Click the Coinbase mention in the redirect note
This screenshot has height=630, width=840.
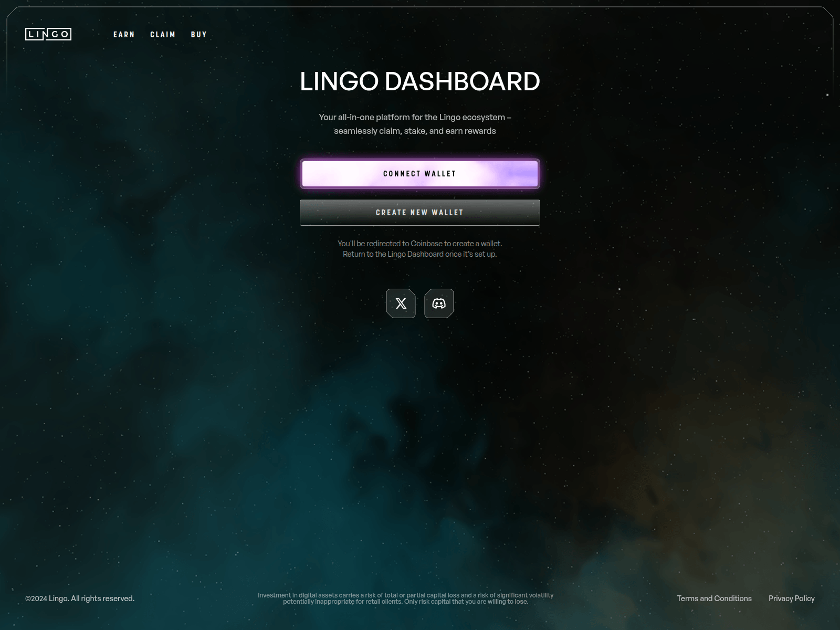(x=425, y=244)
